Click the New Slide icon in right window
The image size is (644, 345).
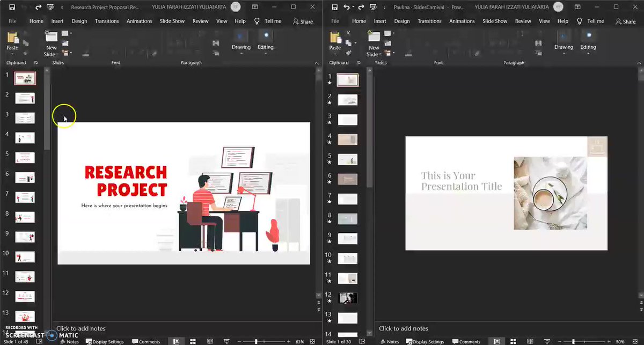click(374, 36)
